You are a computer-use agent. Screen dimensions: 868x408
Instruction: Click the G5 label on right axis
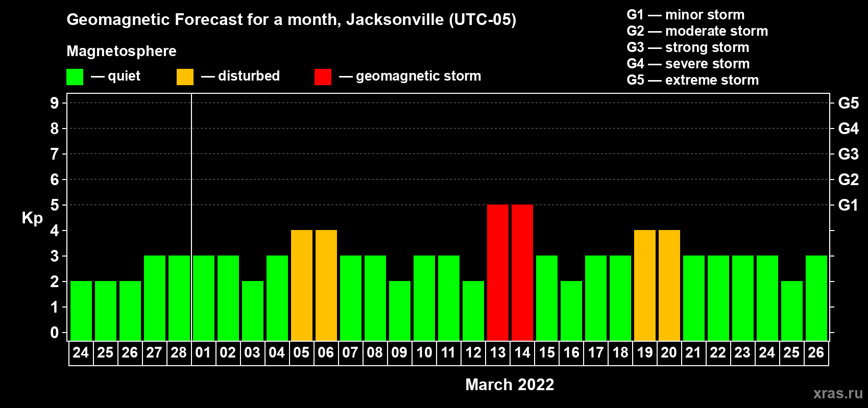pos(849,103)
